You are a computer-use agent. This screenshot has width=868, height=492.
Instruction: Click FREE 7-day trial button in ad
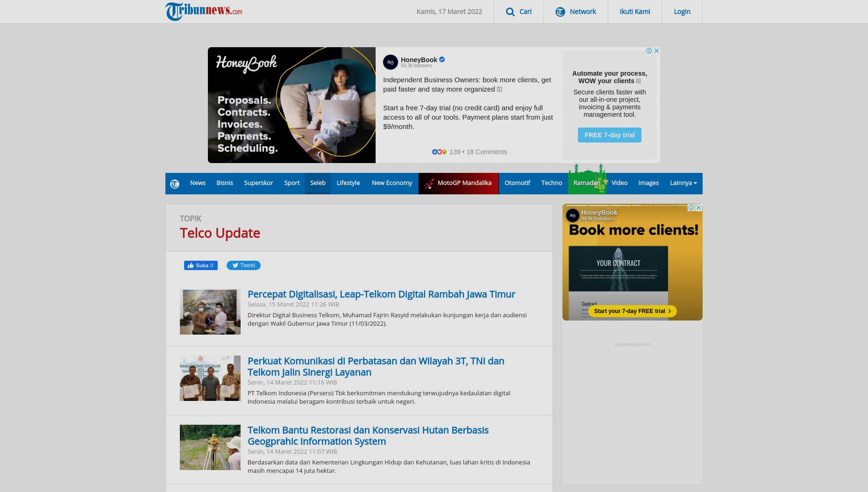tap(610, 135)
